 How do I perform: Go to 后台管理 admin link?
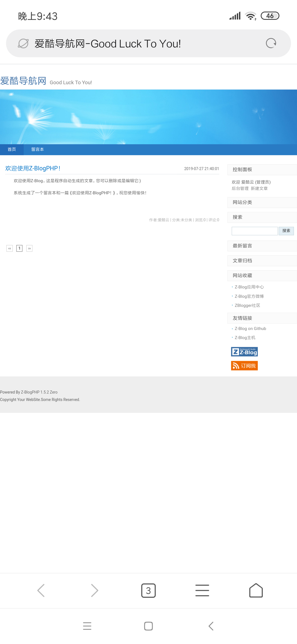[x=240, y=189]
